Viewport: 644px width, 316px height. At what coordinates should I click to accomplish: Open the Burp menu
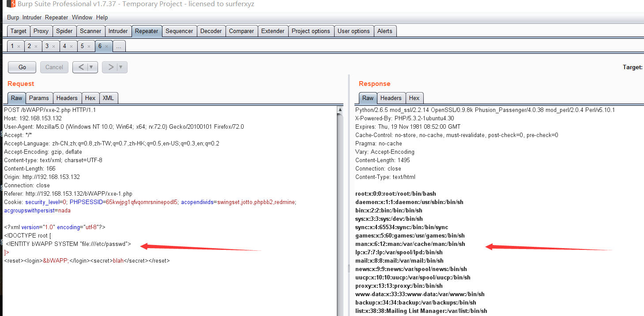pos(13,18)
